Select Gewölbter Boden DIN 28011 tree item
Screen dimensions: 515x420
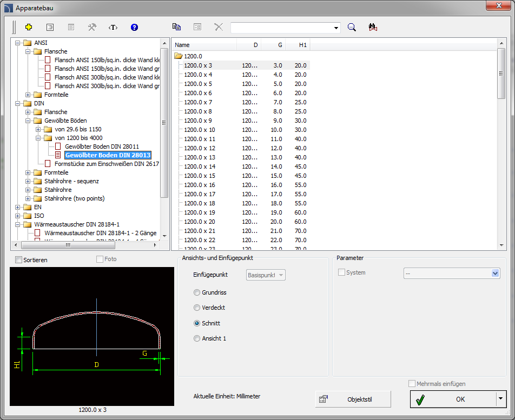coord(102,146)
